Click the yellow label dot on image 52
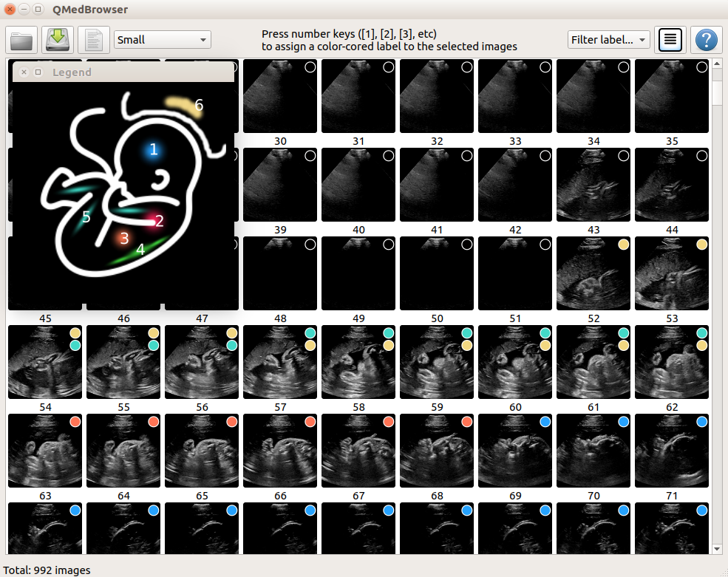 [x=624, y=244]
